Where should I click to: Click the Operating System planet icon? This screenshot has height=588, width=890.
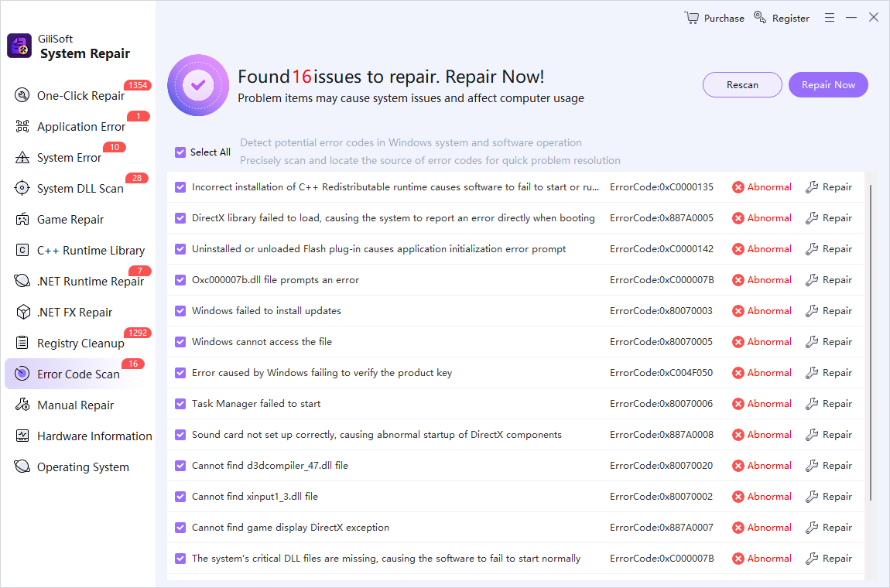(22, 466)
